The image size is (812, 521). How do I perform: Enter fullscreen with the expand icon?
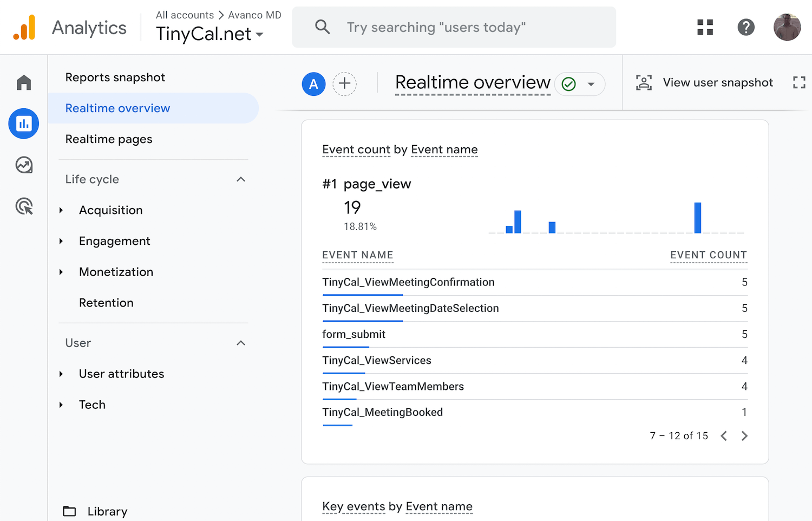(x=799, y=82)
